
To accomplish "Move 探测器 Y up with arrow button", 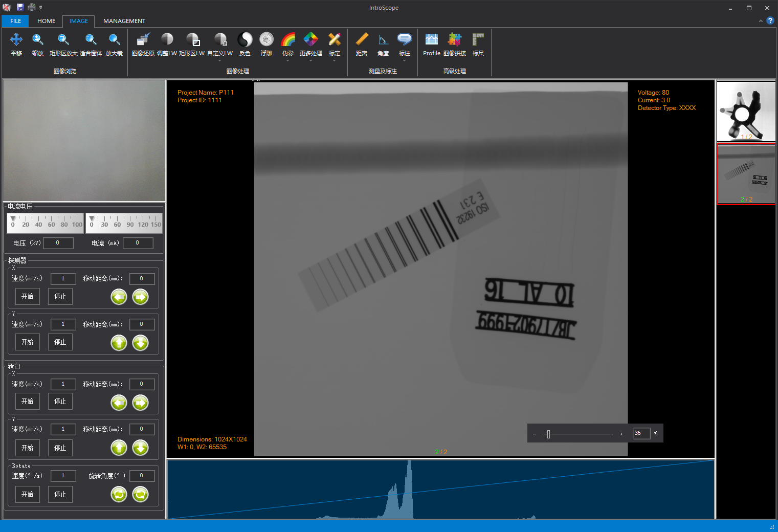I will [x=119, y=343].
